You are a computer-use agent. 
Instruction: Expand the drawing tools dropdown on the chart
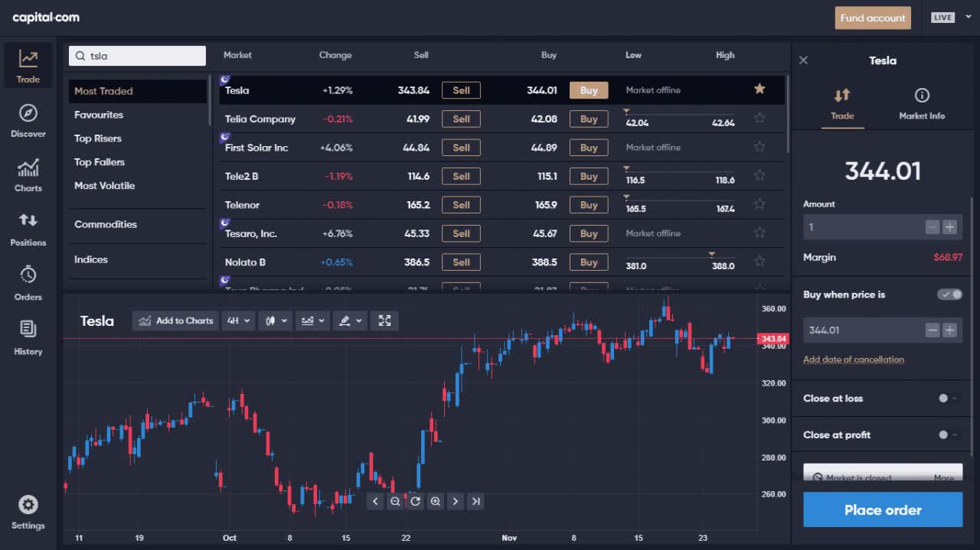[x=350, y=321]
